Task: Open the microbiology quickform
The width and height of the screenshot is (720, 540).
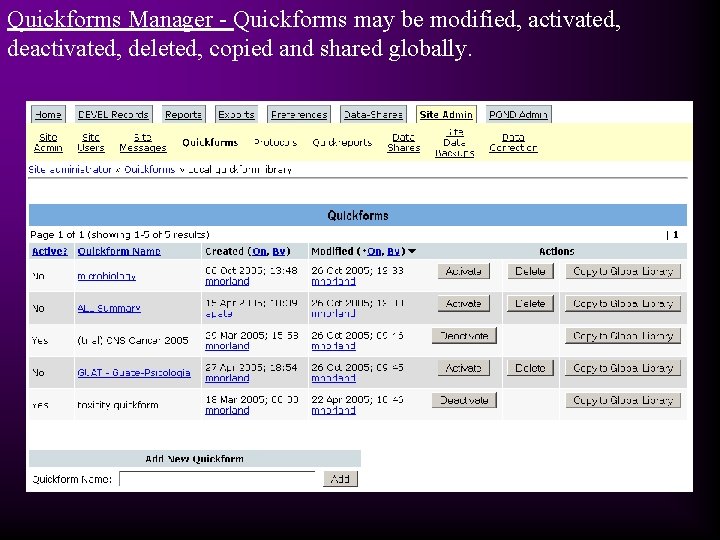Action: [x=107, y=276]
